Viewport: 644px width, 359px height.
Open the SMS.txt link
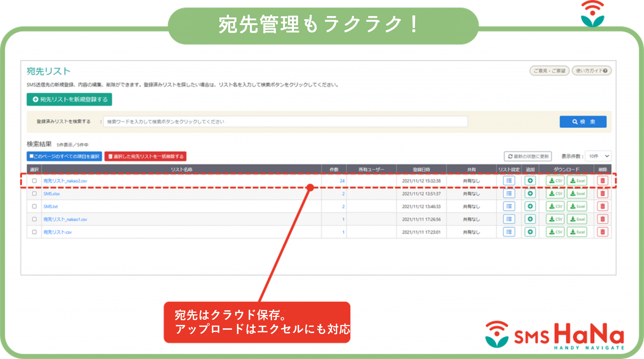tap(50, 206)
